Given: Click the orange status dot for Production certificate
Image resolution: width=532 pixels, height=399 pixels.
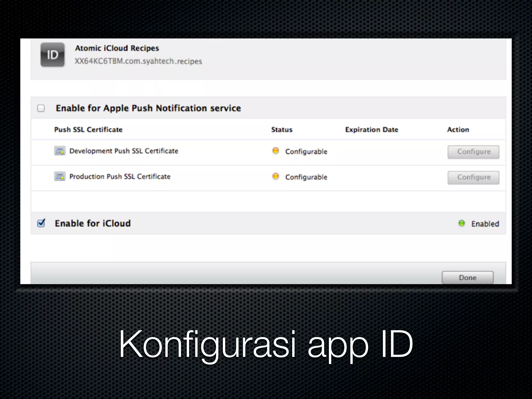Looking at the screenshot, I should click(x=276, y=176).
